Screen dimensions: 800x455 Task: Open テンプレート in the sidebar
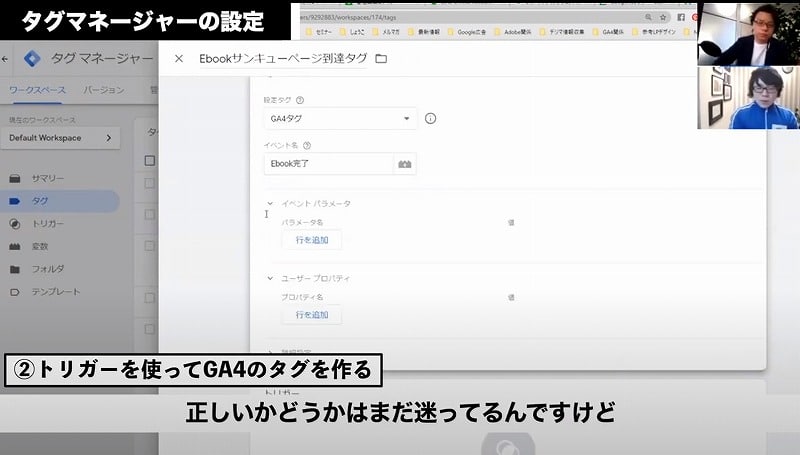click(56, 292)
